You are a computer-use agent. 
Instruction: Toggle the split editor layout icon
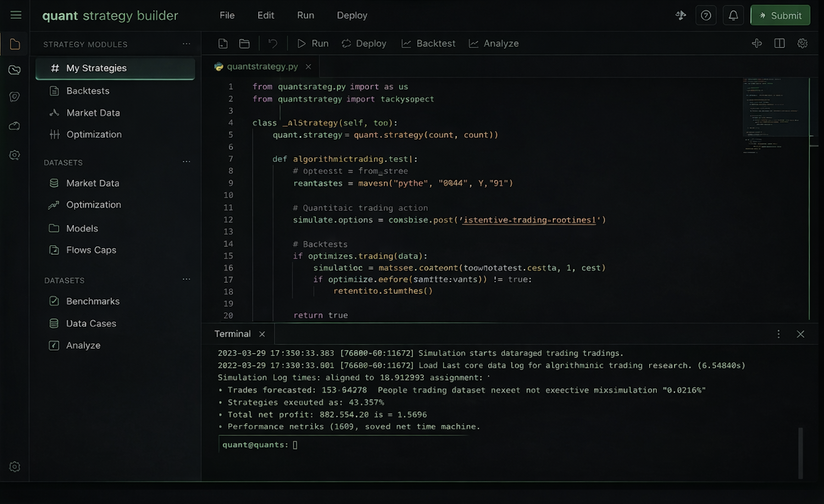tap(779, 43)
